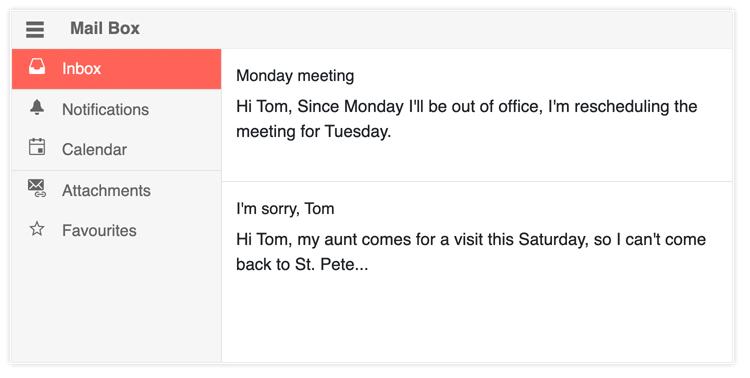Toggle the hamburger menu icon
Image resolution: width=750 pixels, height=378 pixels.
click(35, 29)
